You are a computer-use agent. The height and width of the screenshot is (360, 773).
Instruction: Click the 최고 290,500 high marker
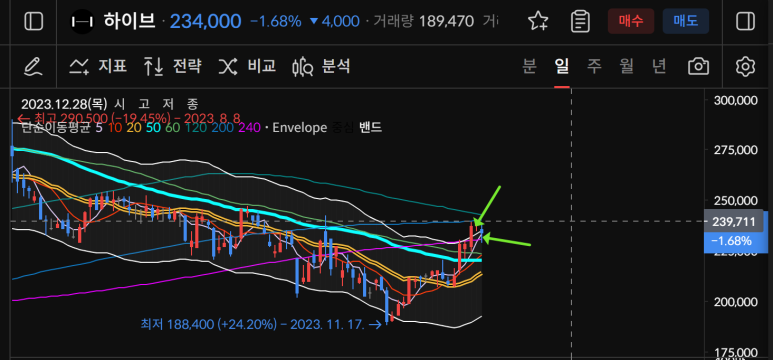coord(129,118)
